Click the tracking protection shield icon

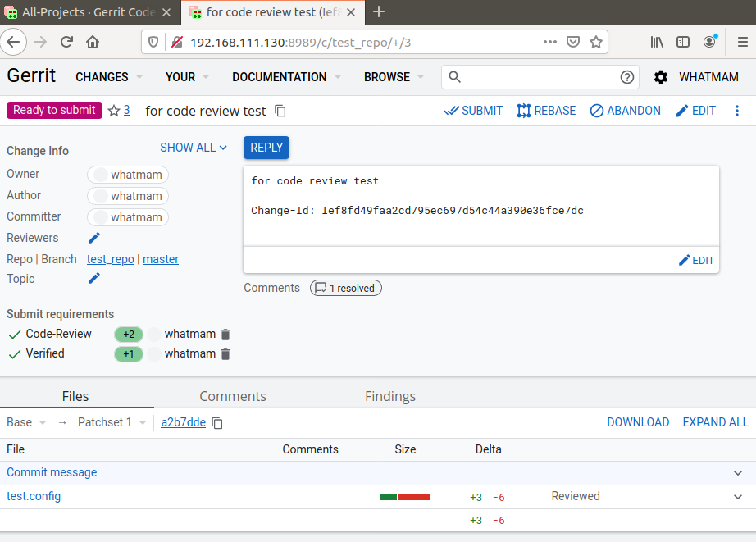click(x=153, y=43)
